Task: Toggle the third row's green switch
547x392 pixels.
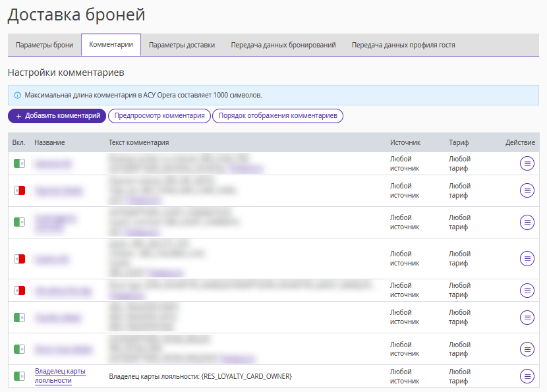Action: 20,222
